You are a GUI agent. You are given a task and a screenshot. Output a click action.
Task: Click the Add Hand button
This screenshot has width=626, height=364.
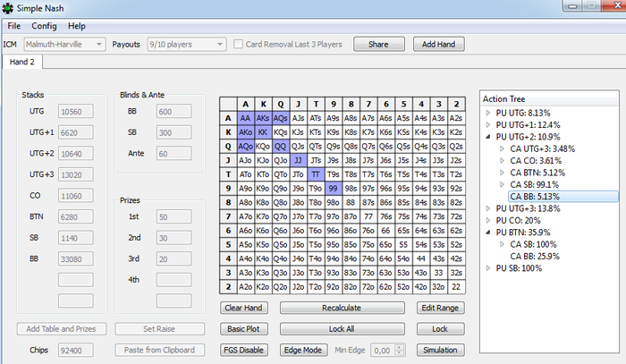click(x=439, y=45)
